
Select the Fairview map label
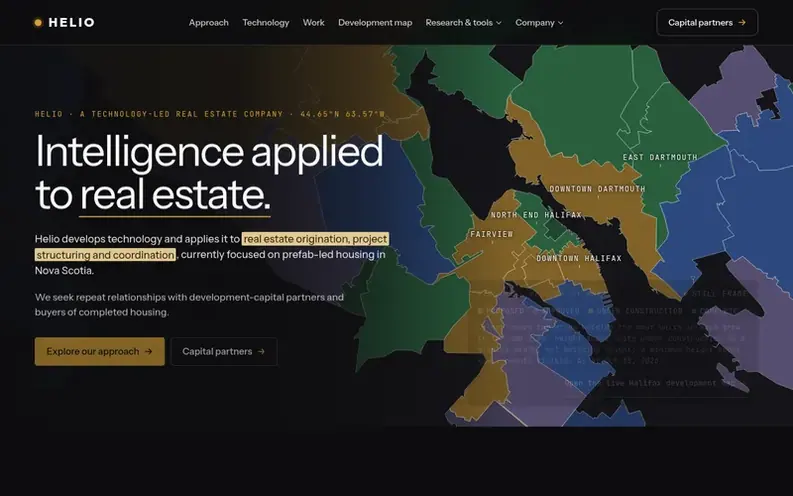tap(492, 234)
